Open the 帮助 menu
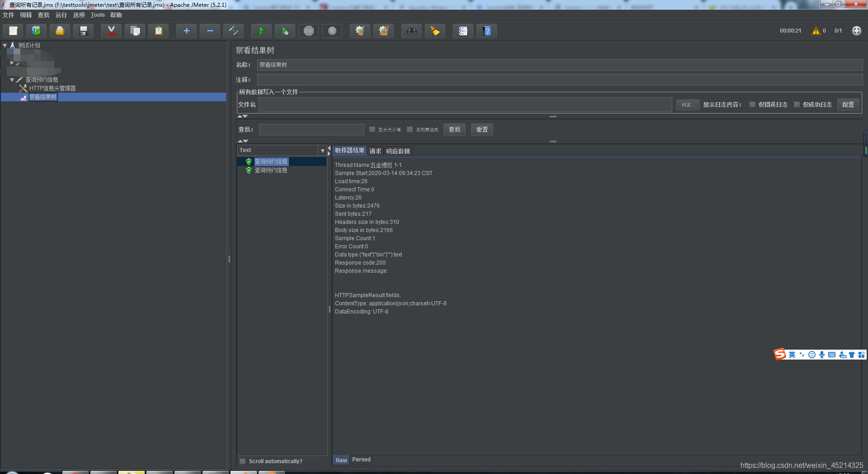Screen dimensions: 868x474 (x=116, y=15)
